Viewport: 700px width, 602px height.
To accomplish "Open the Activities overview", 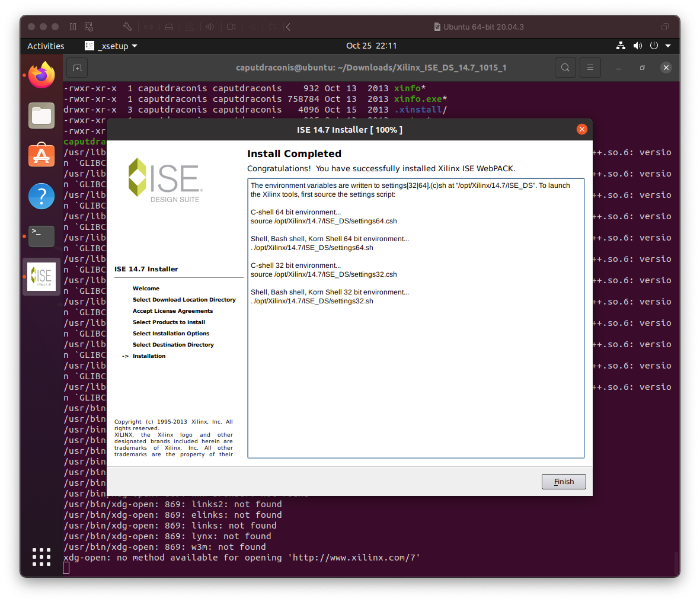I will [46, 46].
